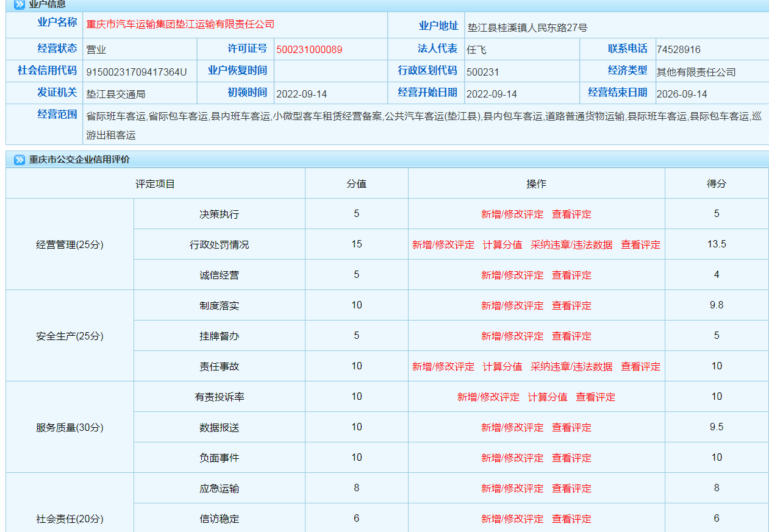The image size is (769, 532).
Task: Click 新增/修改评定 for 行政处罚情况
Action: tap(443, 244)
